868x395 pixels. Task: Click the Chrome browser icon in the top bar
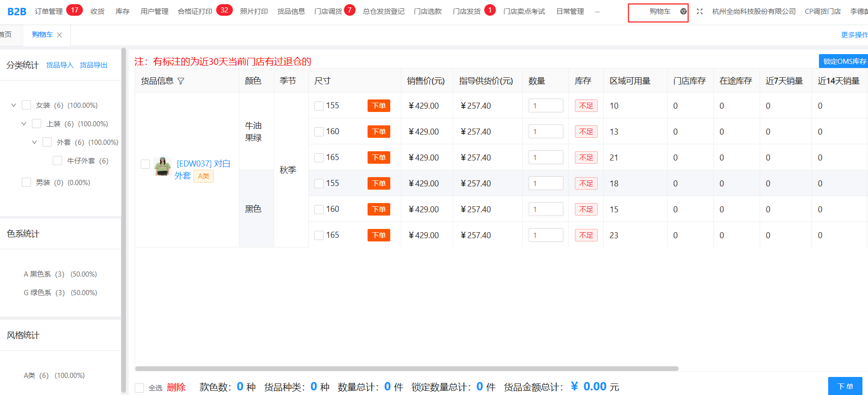pos(683,12)
